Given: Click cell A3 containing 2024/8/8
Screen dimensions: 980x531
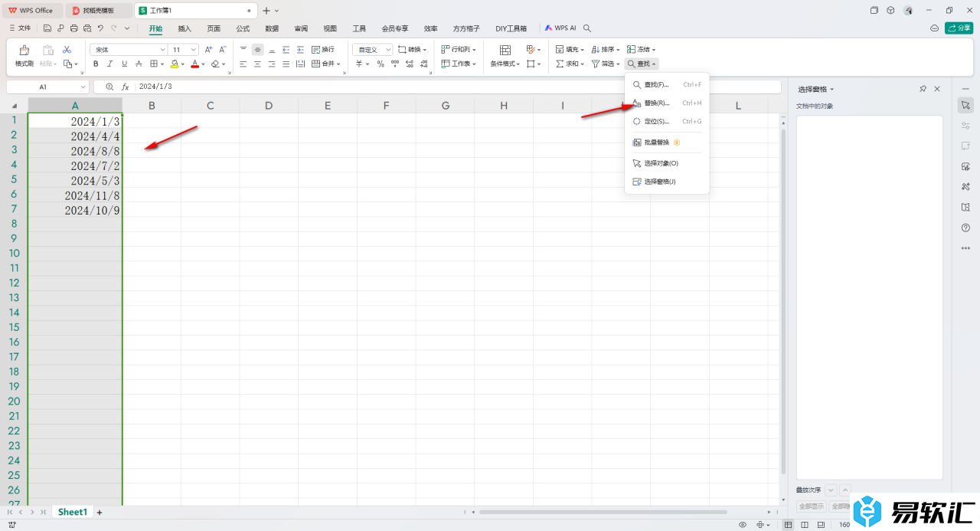Looking at the screenshot, I should click(x=75, y=151).
